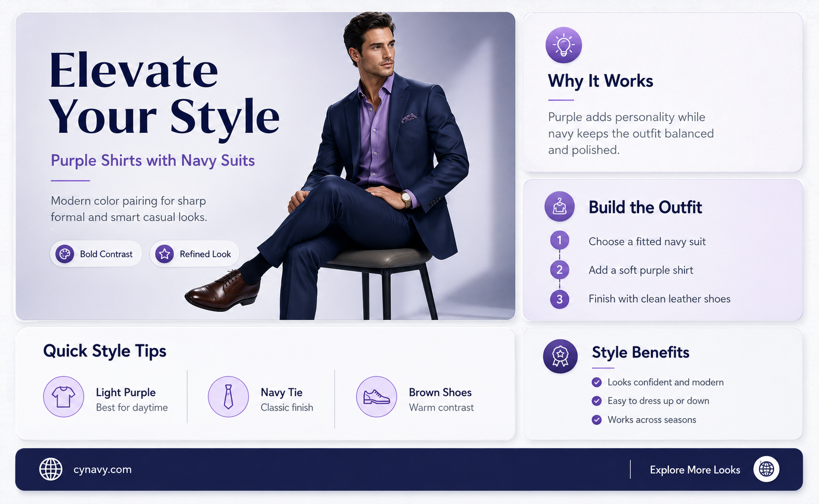Click the globe icon beside cynavy.com

pyautogui.click(x=51, y=469)
